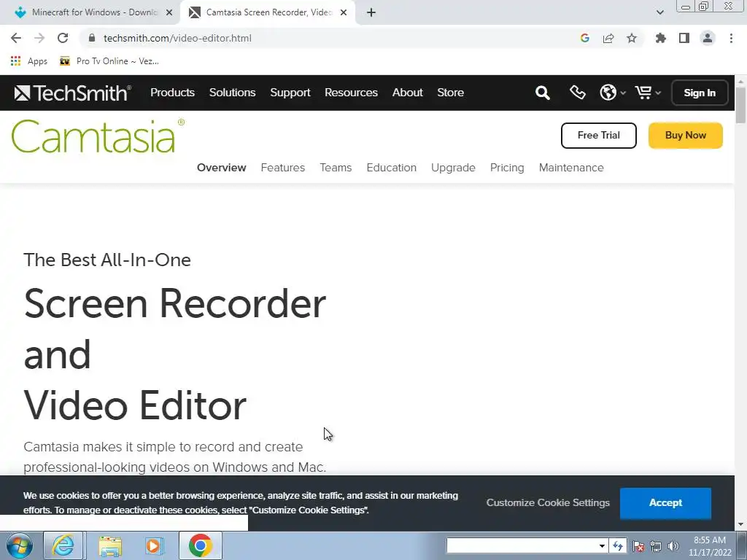The width and height of the screenshot is (747, 560).
Task: Open the Solutions menu
Action: click(233, 93)
